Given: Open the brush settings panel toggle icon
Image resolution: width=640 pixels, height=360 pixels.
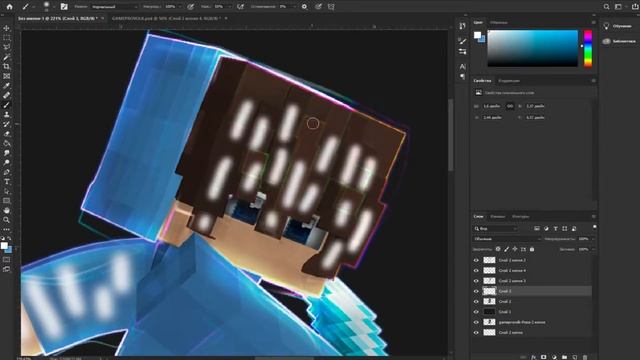Looking at the screenshot, I should [x=64, y=7].
